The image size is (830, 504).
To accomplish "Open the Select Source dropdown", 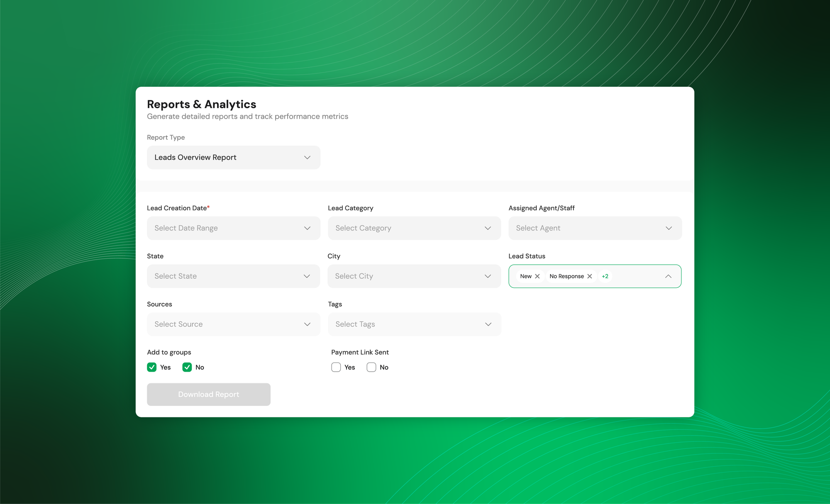I will click(233, 324).
